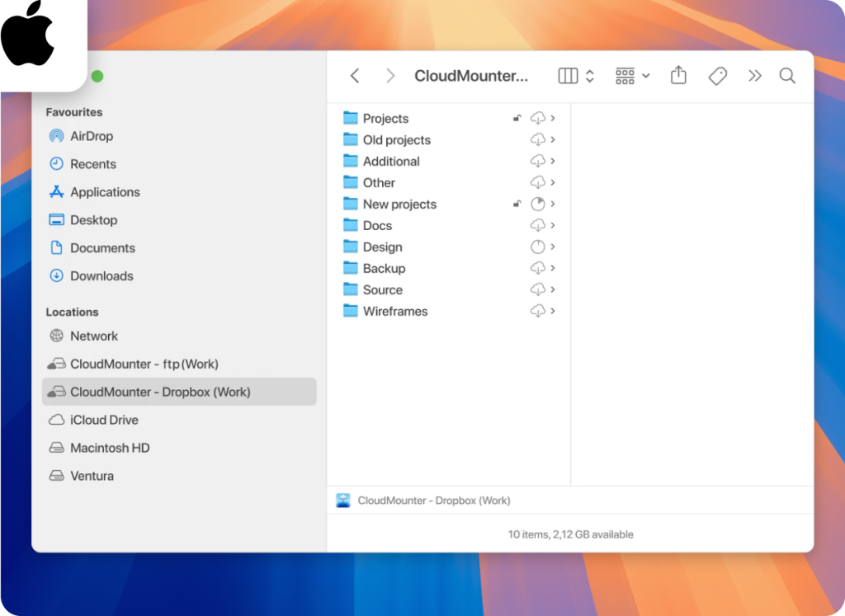Open Finder search with magnifier icon
Screen dimensions: 845x616
click(x=787, y=76)
